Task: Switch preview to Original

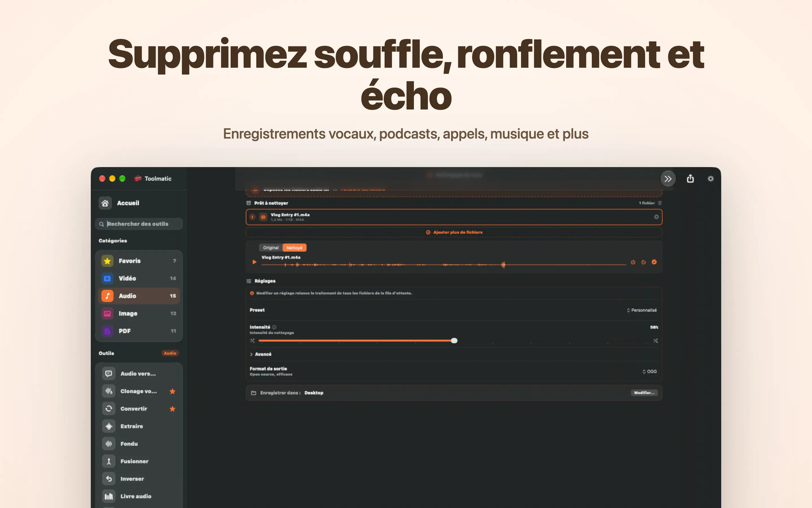Action: tap(271, 248)
